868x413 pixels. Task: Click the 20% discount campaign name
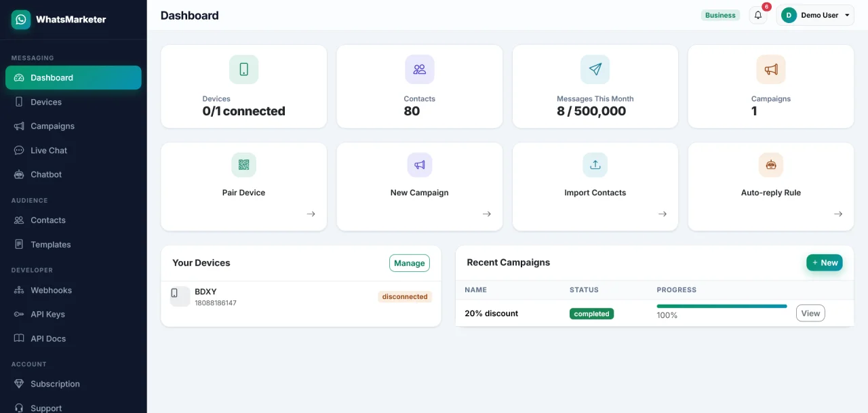tap(492, 313)
